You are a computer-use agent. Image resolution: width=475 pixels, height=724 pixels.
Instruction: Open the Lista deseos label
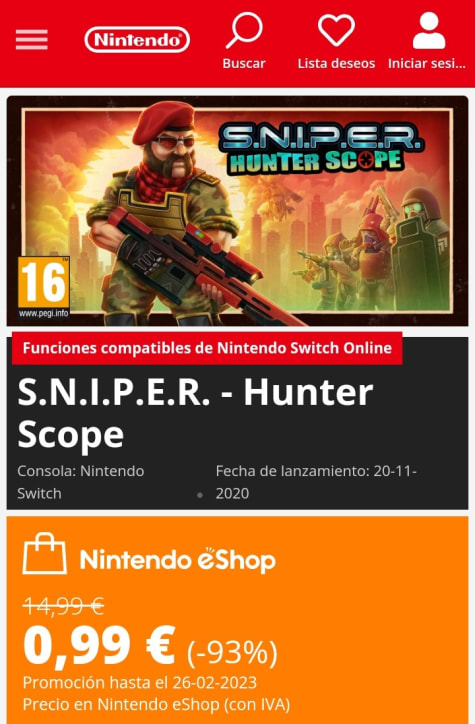[x=336, y=63]
